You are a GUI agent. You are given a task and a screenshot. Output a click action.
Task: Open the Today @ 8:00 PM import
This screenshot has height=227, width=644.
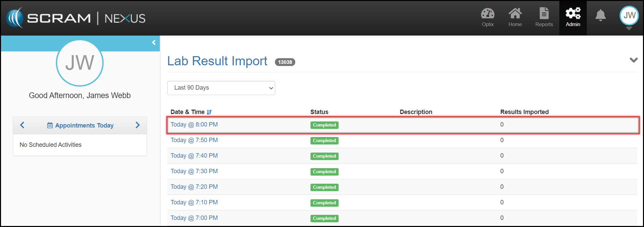(x=194, y=124)
